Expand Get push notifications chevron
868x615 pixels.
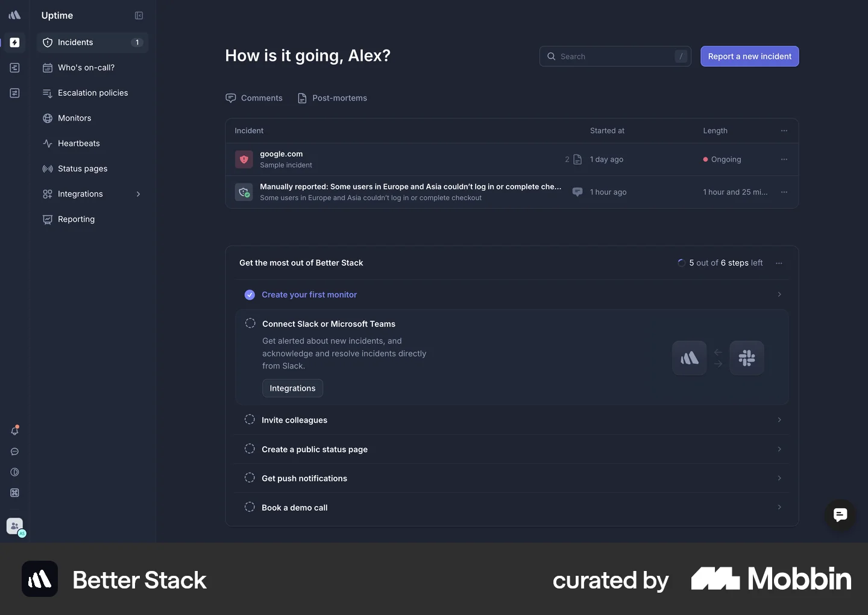point(779,478)
